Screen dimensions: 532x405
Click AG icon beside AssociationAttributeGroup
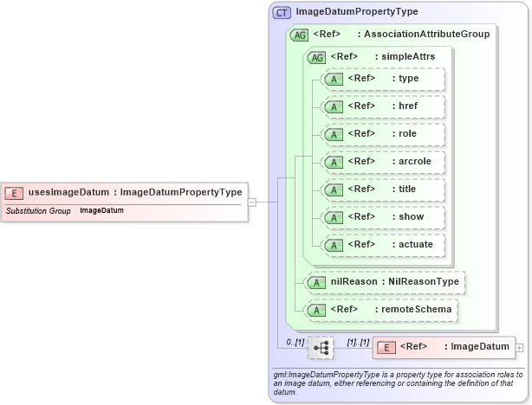(299, 35)
